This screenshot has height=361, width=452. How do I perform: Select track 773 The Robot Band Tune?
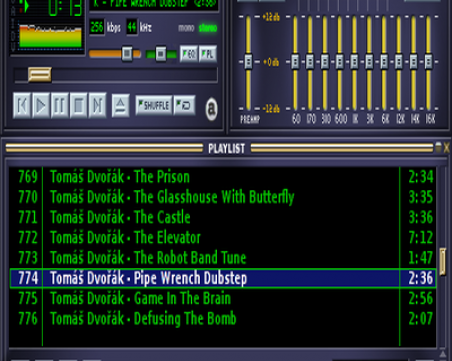coord(223,258)
